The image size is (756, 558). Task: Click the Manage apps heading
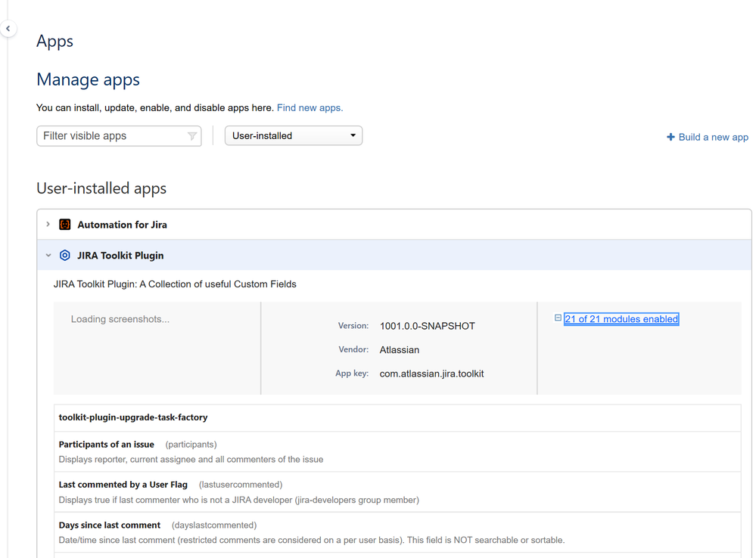[x=89, y=79]
